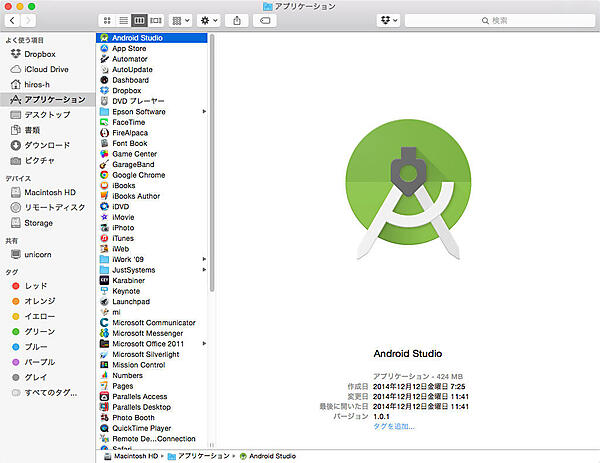Image resolution: width=600 pixels, height=463 pixels.
Task: Filter by the グリーン green tag
Action: (40, 331)
